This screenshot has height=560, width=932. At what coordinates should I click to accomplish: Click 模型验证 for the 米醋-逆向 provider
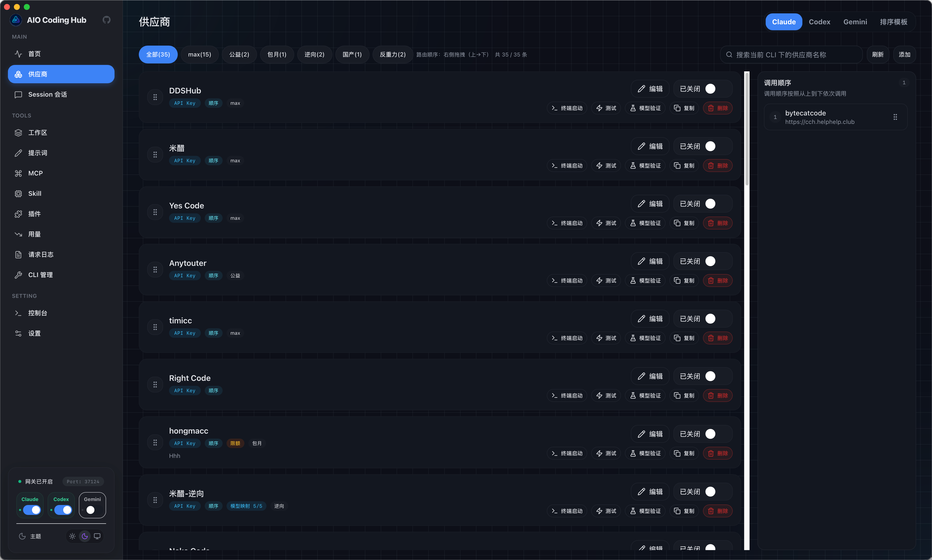pyautogui.click(x=645, y=511)
